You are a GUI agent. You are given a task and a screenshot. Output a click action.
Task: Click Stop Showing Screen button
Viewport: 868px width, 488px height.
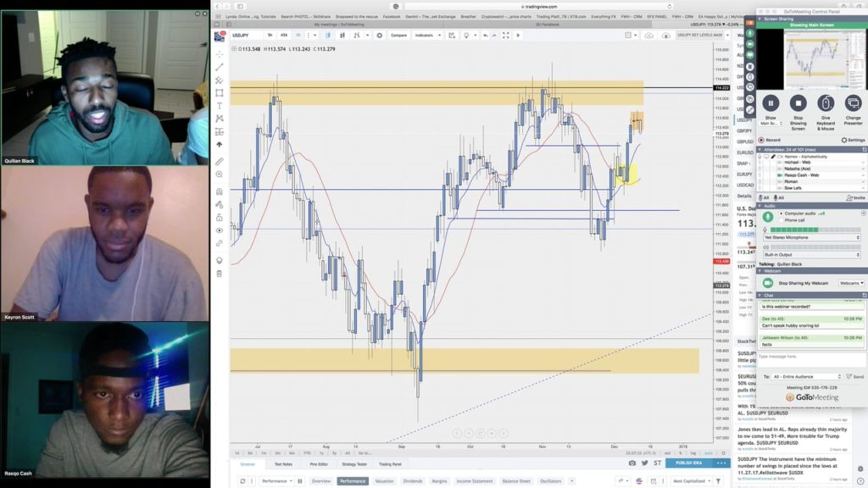pyautogui.click(x=798, y=103)
